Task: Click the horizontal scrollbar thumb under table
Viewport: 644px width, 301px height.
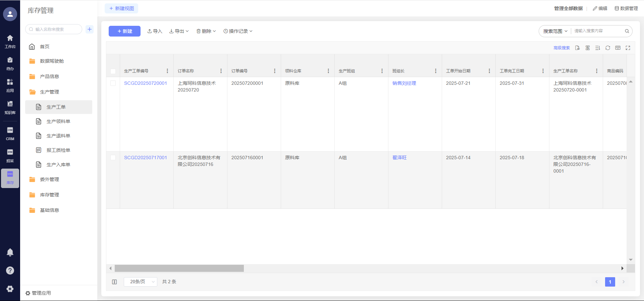Action: click(179, 268)
